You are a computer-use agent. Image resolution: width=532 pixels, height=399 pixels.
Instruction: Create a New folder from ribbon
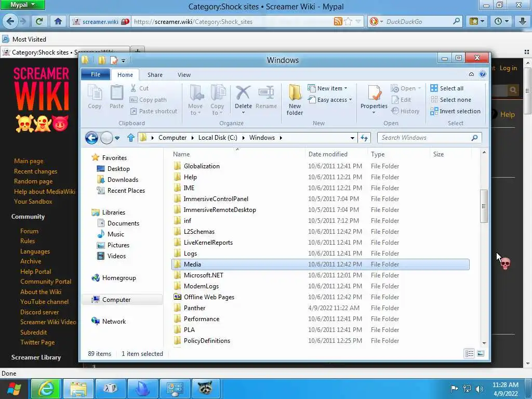[x=295, y=100]
